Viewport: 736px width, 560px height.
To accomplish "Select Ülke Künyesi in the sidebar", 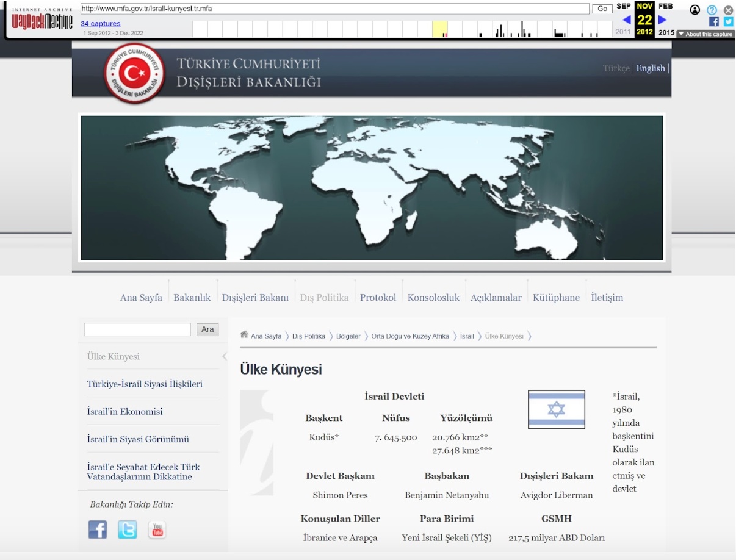I will [x=114, y=356].
